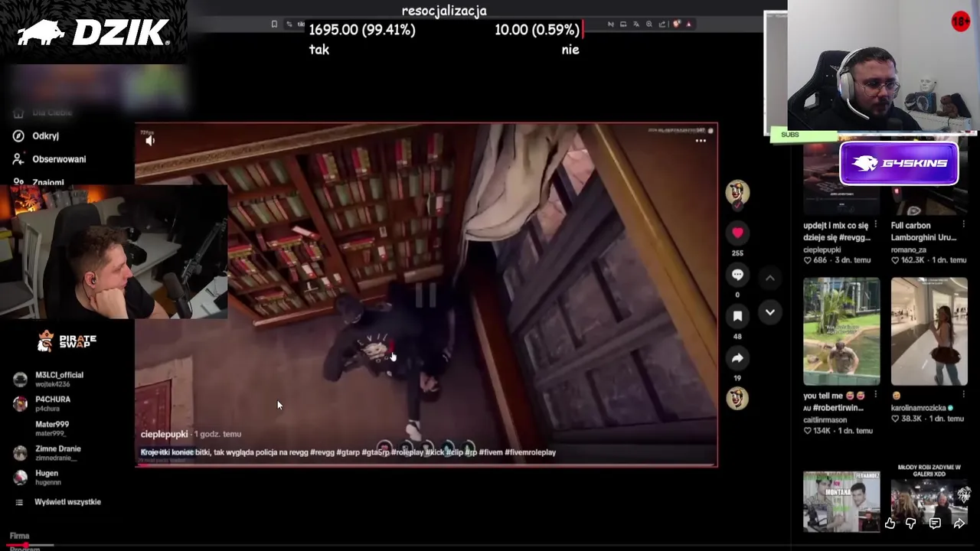This screenshot has height=551, width=980.
Task: Open the Obserwowani following page
Action: [x=59, y=159]
